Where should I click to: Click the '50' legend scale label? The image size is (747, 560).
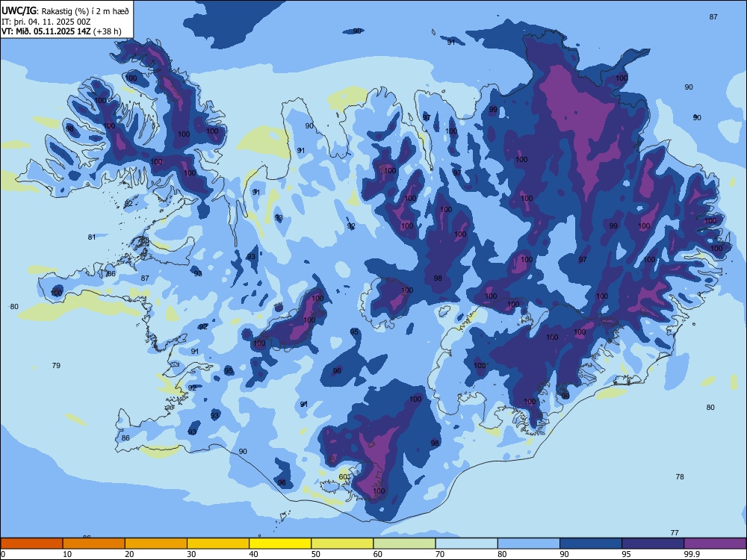[x=316, y=554]
